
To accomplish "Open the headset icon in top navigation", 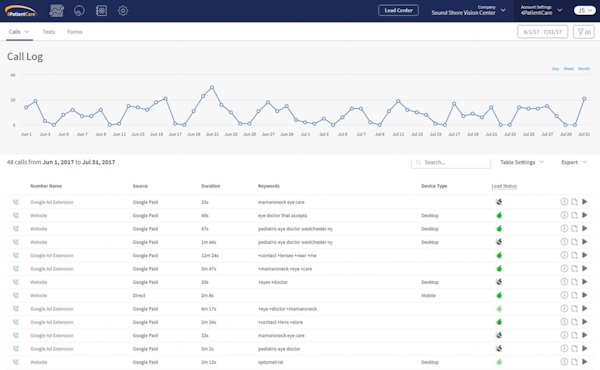I will pos(79,11).
